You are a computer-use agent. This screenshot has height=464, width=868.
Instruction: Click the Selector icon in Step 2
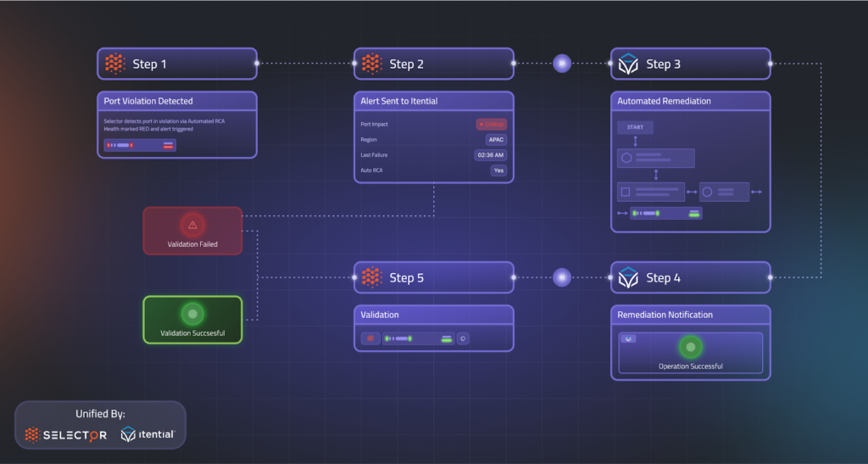(372, 64)
